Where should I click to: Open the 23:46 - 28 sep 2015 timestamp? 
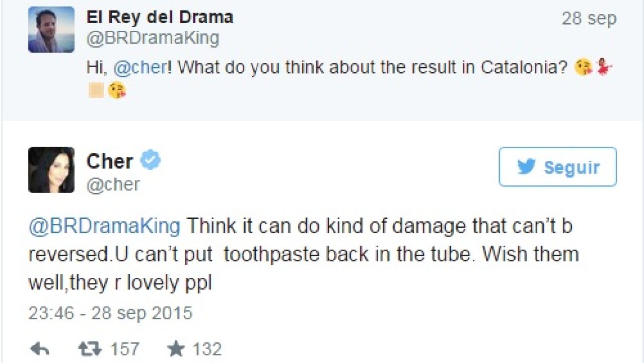tap(110, 313)
